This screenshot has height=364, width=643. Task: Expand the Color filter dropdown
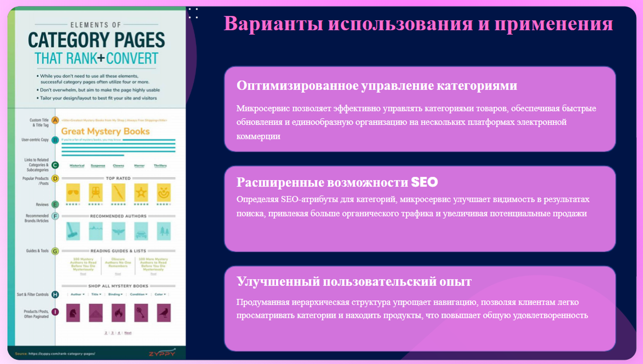click(x=160, y=294)
